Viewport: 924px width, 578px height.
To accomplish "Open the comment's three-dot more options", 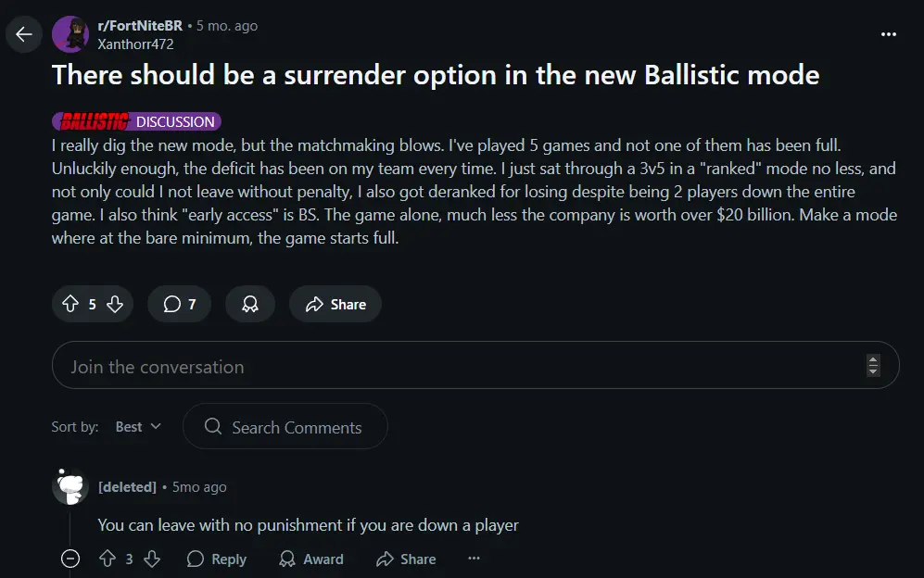I will click(474, 558).
